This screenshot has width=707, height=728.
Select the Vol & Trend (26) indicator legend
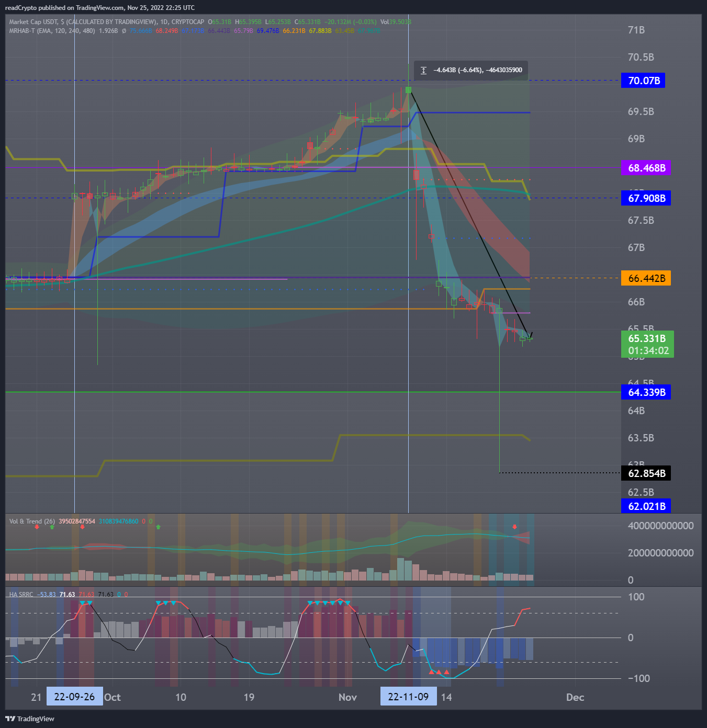(32, 521)
